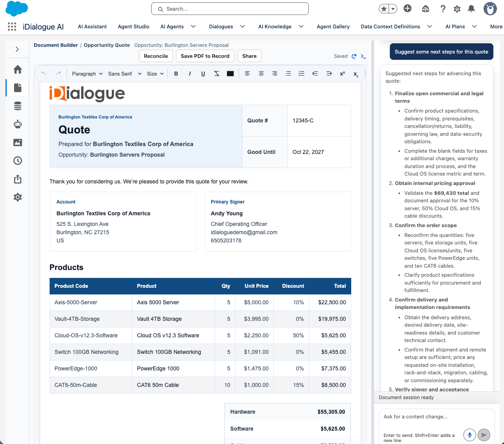Open the sidebar settings gear icon

point(18,197)
